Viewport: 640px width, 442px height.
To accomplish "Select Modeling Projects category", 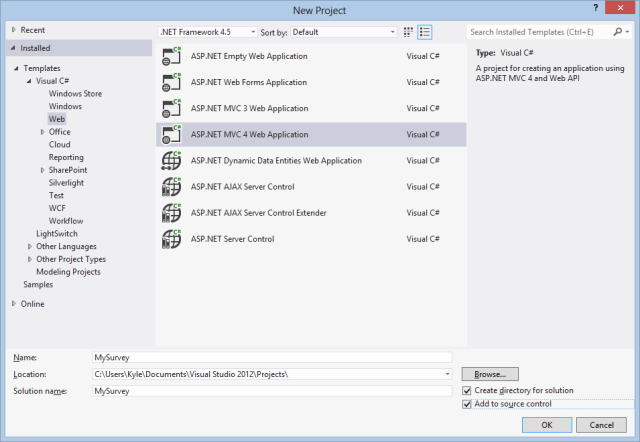I will [x=68, y=272].
